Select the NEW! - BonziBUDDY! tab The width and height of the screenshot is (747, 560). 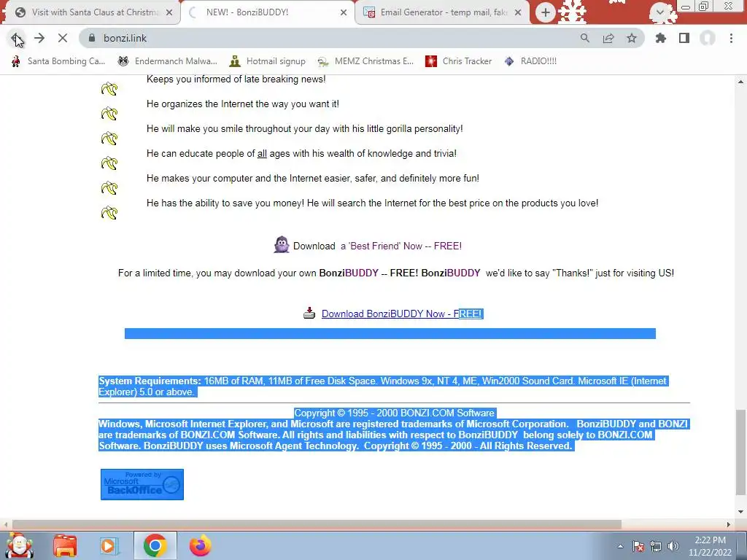(x=267, y=12)
